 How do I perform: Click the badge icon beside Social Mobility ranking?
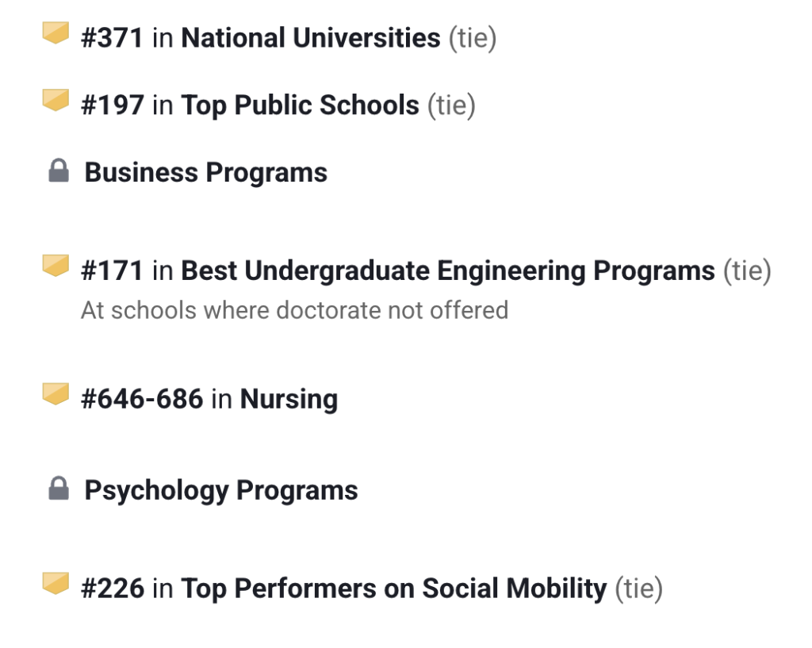[x=56, y=585]
